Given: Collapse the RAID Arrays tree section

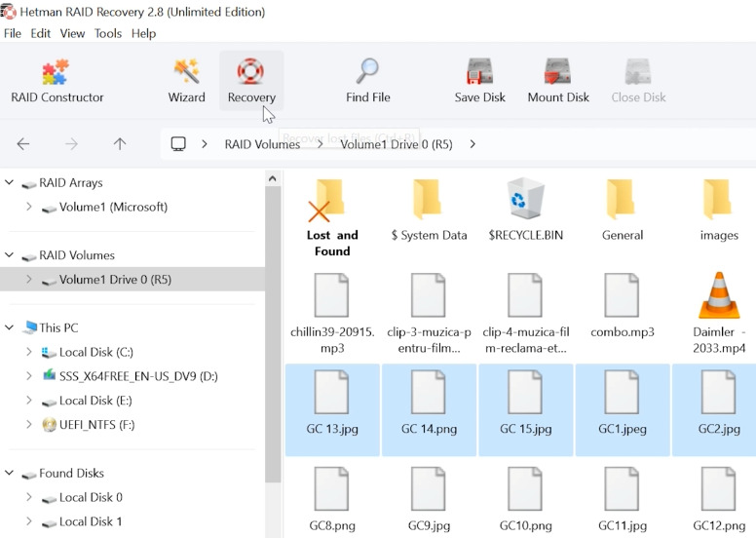Looking at the screenshot, I should [9, 182].
